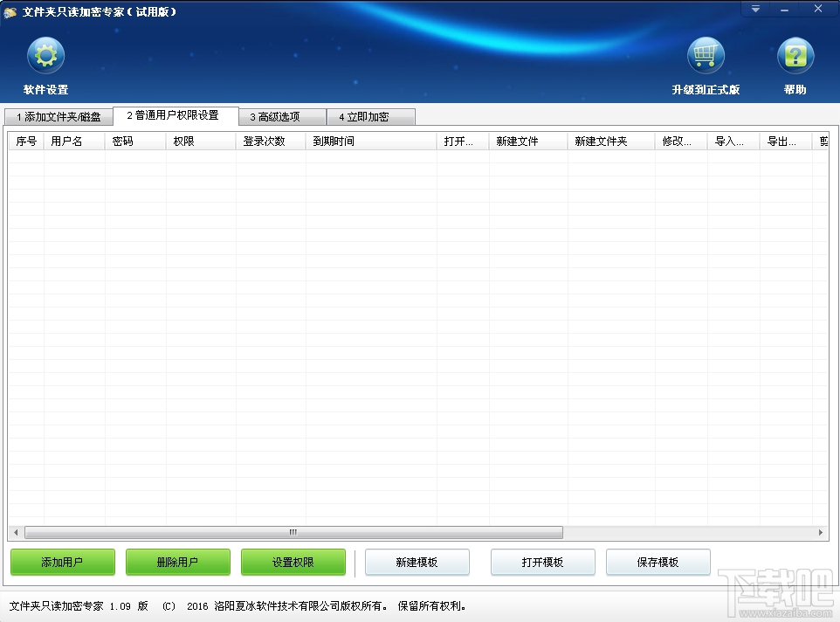The image size is (840, 622).
Task: Sort by the 序号 column header
Action: click(26, 142)
